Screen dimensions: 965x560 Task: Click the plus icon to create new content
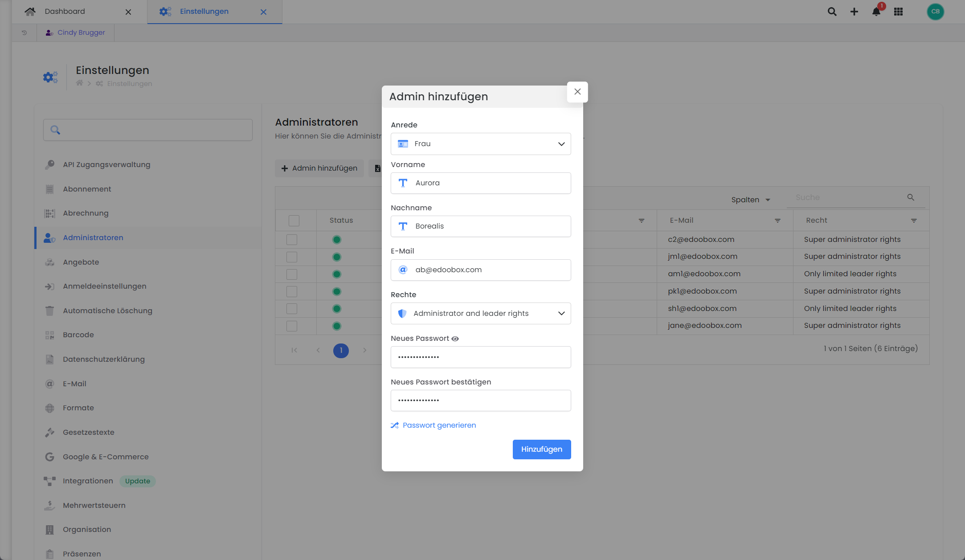pos(854,12)
